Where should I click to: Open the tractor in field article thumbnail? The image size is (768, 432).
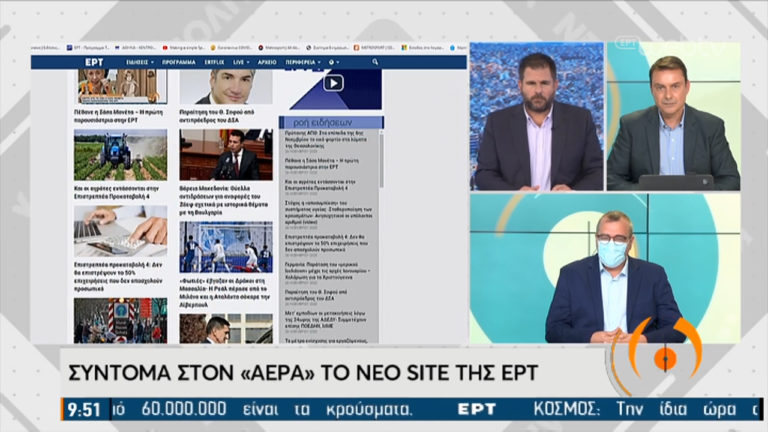[x=120, y=155]
